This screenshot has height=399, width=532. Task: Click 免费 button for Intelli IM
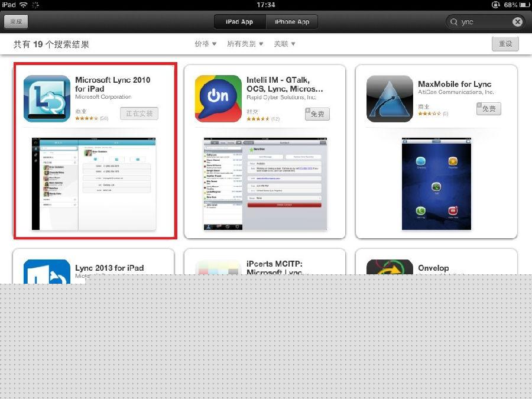[x=317, y=114]
